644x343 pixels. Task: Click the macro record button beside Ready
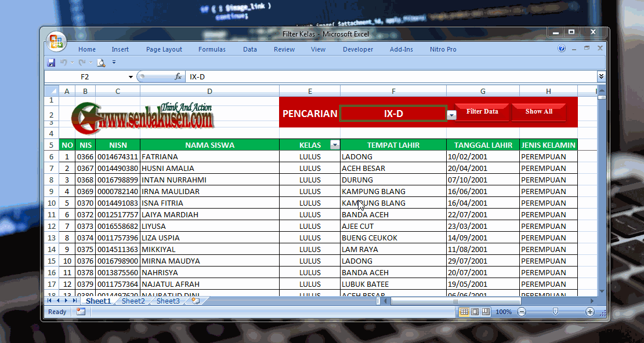pyautogui.click(x=80, y=312)
